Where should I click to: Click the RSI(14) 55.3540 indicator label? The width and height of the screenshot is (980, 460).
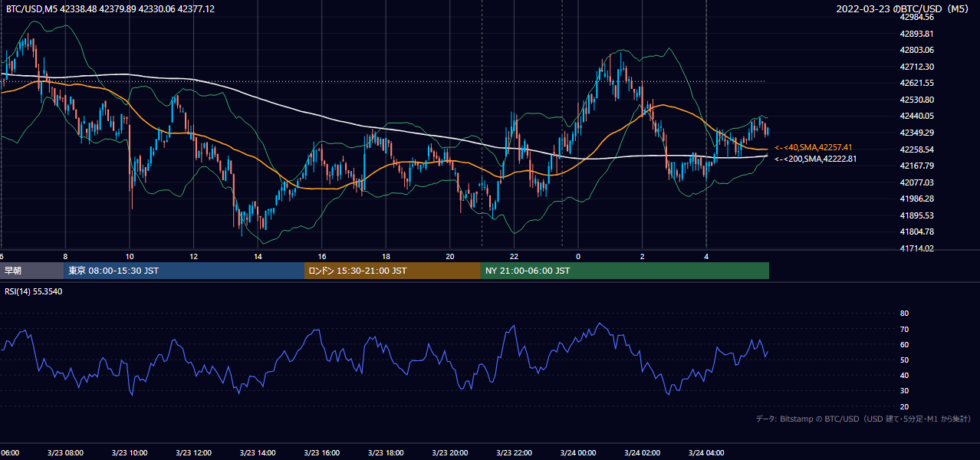(x=34, y=291)
